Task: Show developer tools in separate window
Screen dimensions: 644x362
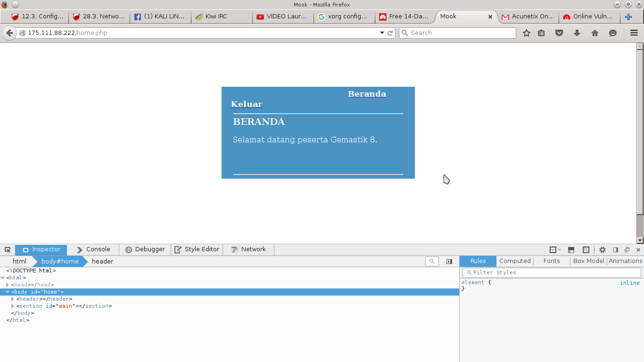Action: [x=627, y=250]
